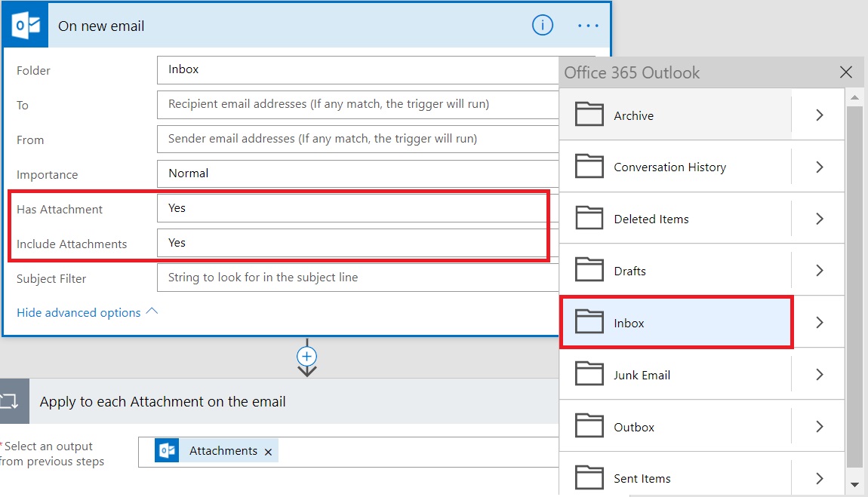Select the Drafts folder name
This screenshot has width=868, height=497.
(630, 271)
